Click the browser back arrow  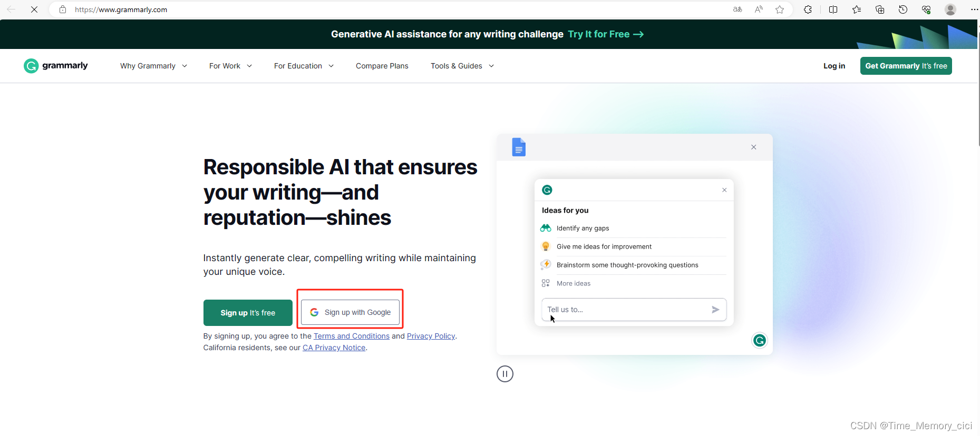point(11,9)
